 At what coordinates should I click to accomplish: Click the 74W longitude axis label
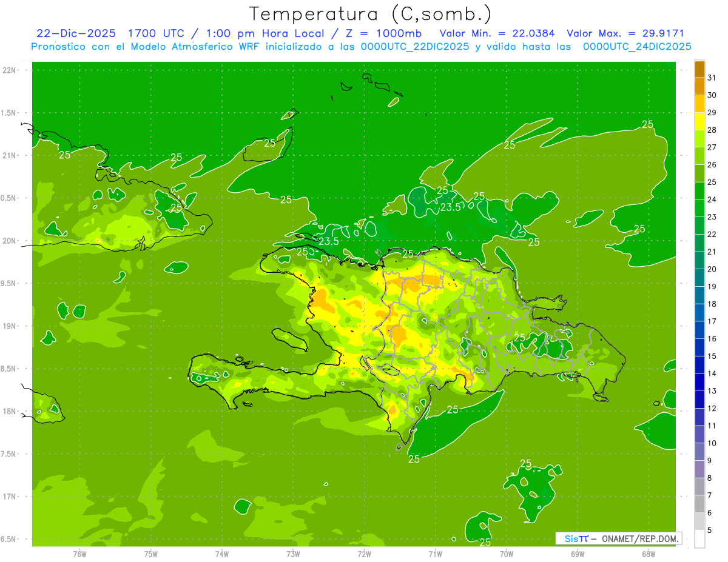tap(222, 554)
